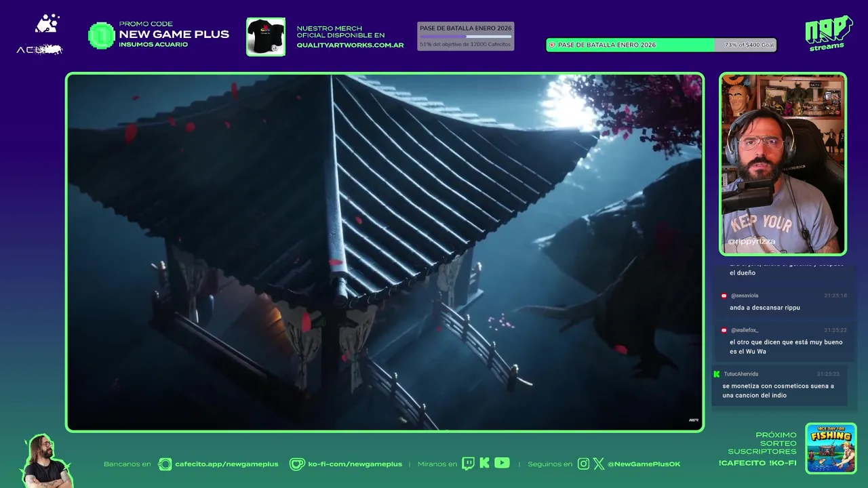Click the Twitch icon in the footer
Screen dimensions: 868x488
pos(468,464)
